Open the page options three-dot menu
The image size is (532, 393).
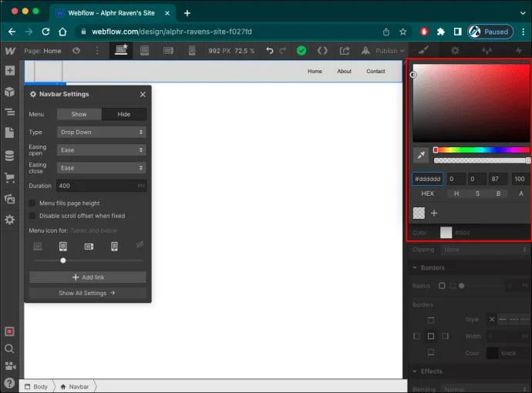click(97, 51)
